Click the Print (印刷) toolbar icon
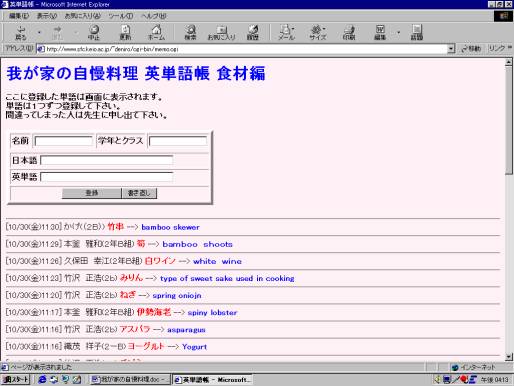The image size is (514, 386). 349,33
